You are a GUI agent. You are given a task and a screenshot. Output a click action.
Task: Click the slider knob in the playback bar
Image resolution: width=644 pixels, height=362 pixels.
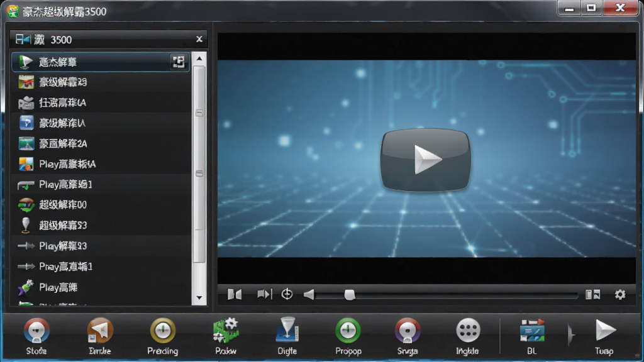click(350, 295)
